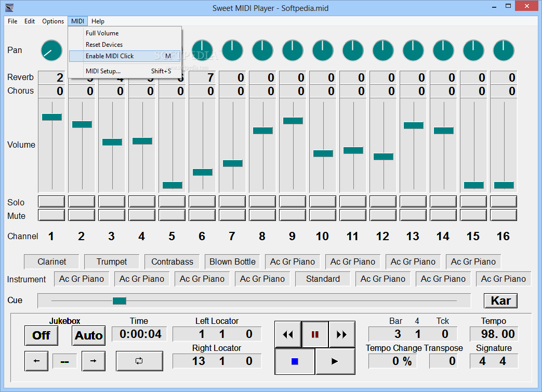This screenshot has height=392, width=542.
Task: Mute channel 2
Action: pyautogui.click(x=82, y=215)
